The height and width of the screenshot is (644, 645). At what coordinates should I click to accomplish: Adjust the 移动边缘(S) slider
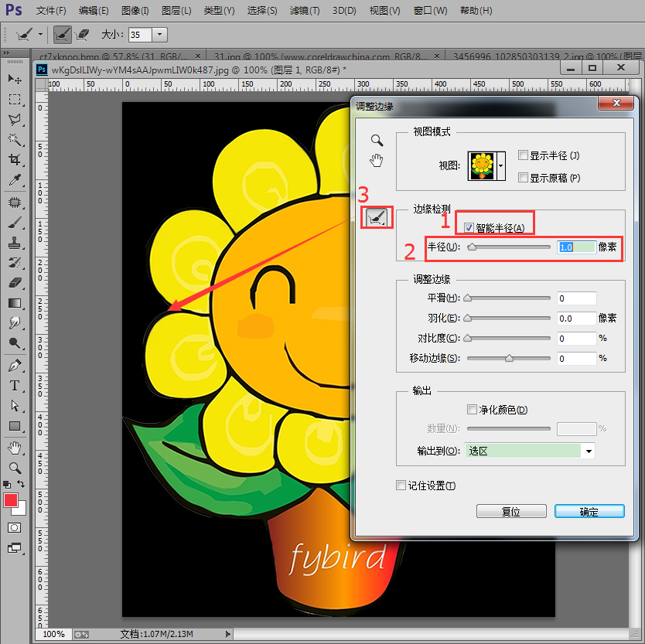pyautogui.click(x=509, y=358)
